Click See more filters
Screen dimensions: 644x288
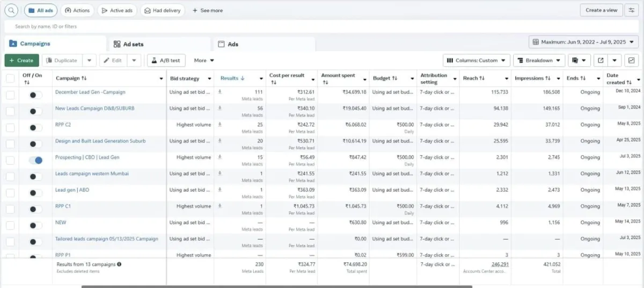pos(208,10)
